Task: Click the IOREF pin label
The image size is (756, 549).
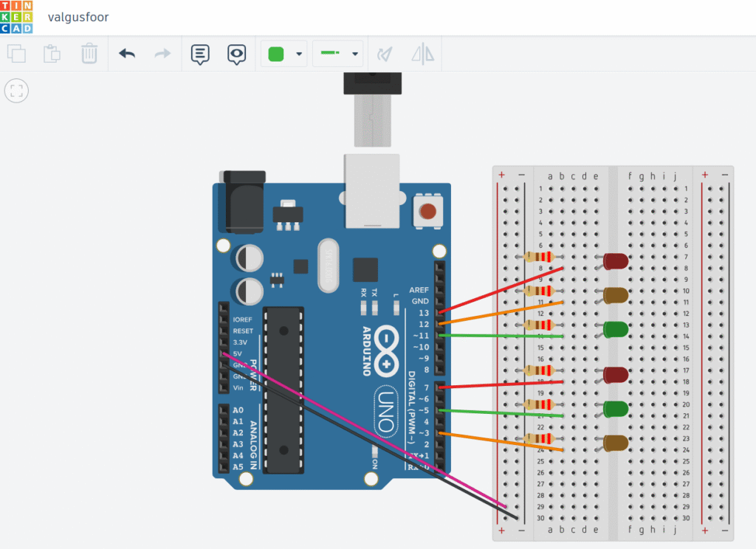Action: (242, 320)
